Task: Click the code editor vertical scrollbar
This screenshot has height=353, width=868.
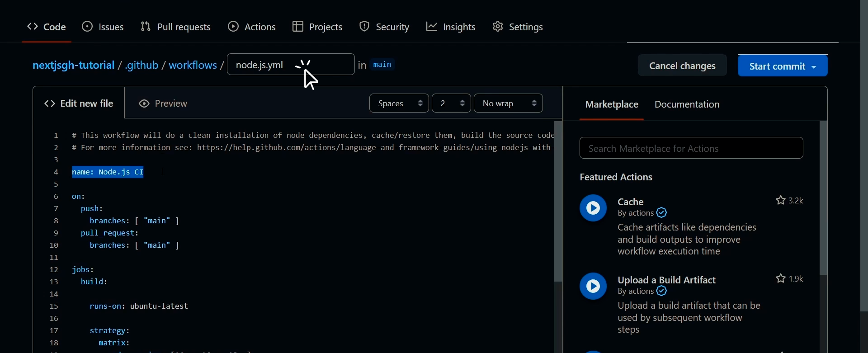Action: tap(558, 202)
